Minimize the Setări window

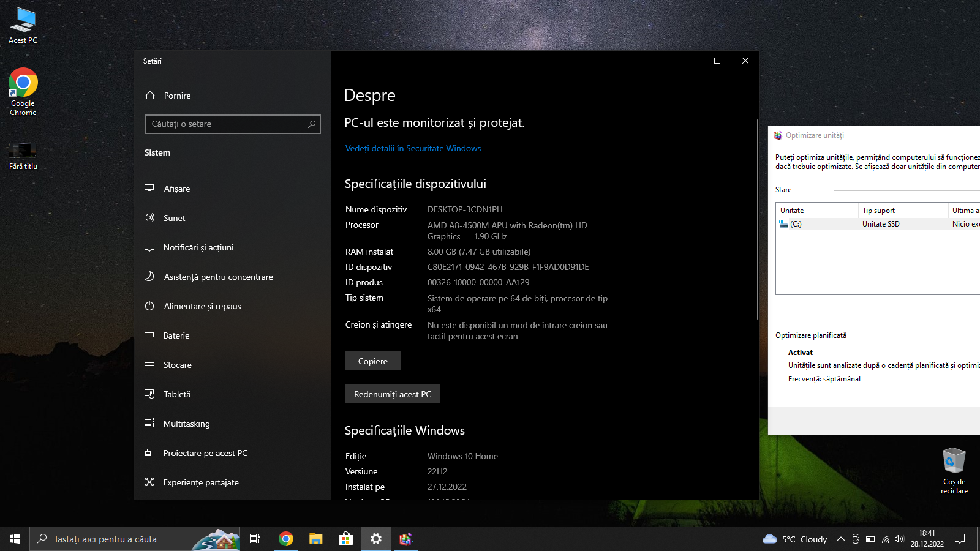tap(689, 61)
